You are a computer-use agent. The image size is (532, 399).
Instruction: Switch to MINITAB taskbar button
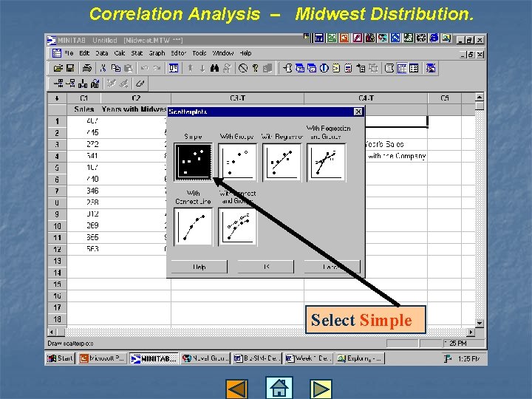[154, 358]
